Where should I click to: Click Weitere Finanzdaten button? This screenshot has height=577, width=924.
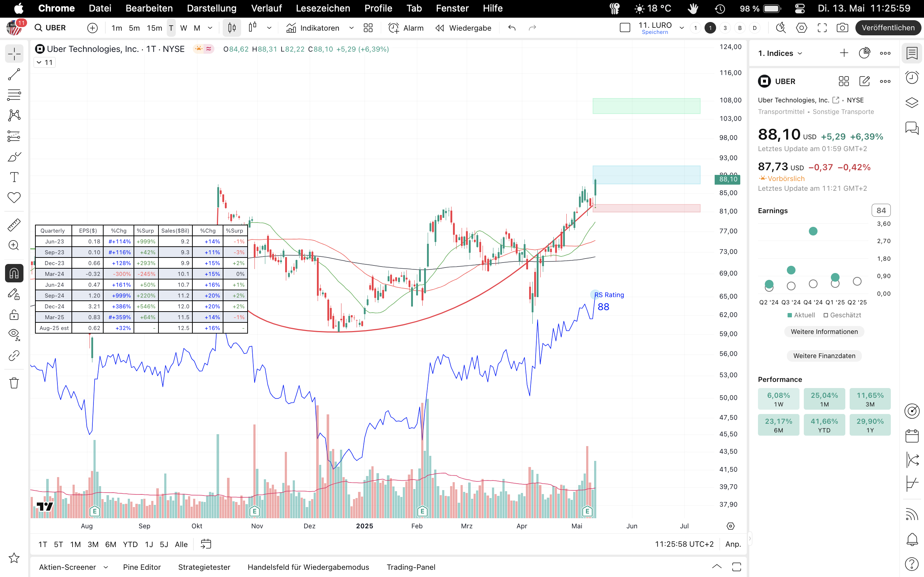click(824, 356)
